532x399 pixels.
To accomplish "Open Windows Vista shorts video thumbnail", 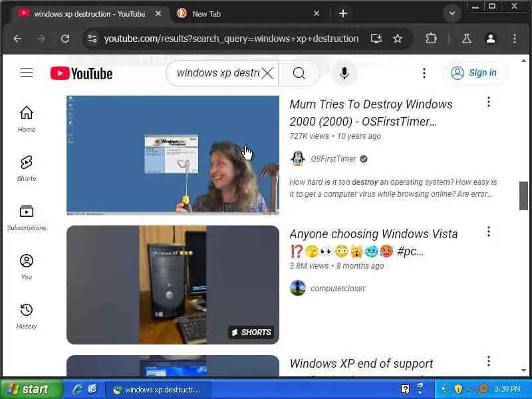I will (x=173, y=285).
